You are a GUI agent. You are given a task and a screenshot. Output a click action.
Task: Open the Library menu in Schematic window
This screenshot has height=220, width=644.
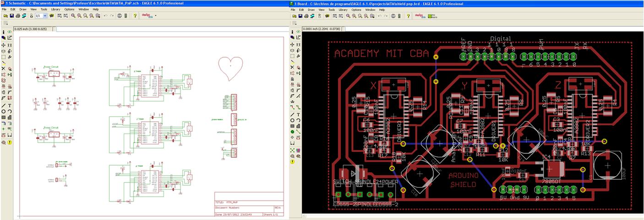pyautogui.click(x=55, y=9)
